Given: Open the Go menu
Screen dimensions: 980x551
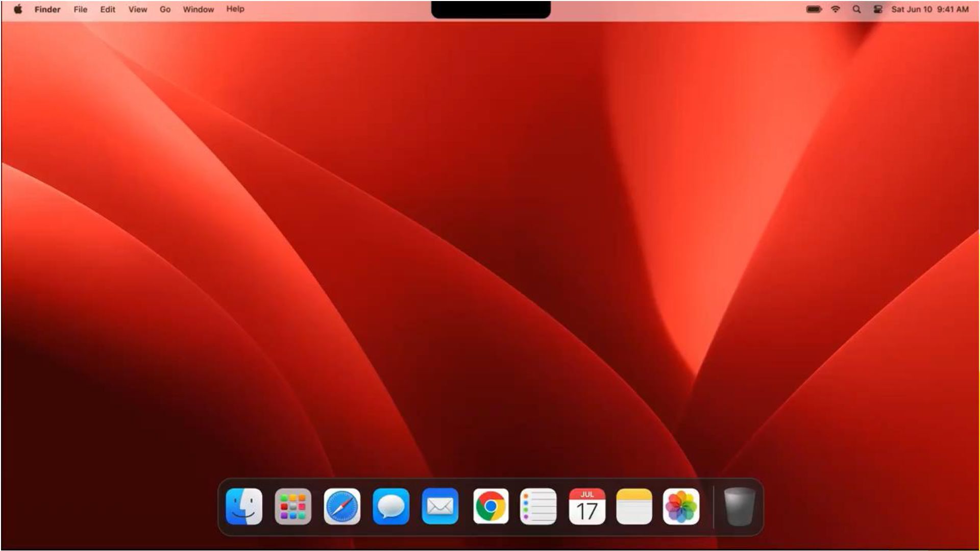Looking at the screenshot, I should [165, 9].
